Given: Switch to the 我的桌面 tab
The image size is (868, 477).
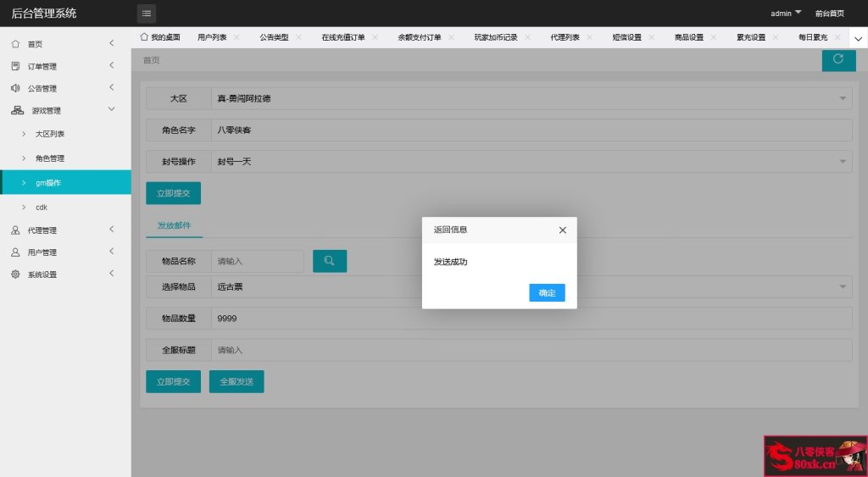Looking at the screenshot, I should click(x=160, y=37).
